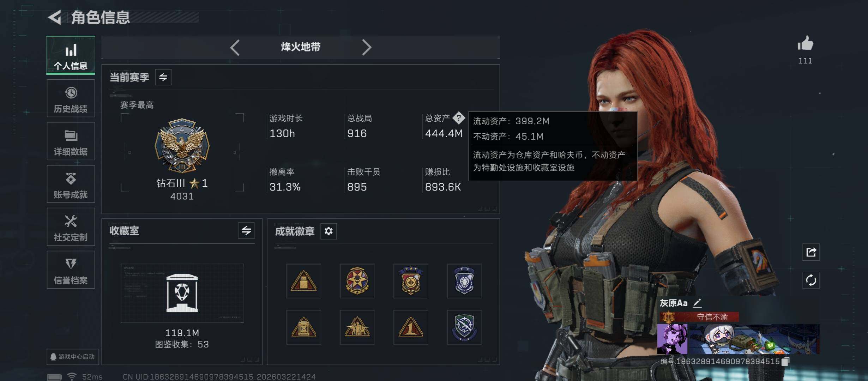Switch to the next game mode with the right chevron
Screen dimensions: 868x381
[367, 47]
